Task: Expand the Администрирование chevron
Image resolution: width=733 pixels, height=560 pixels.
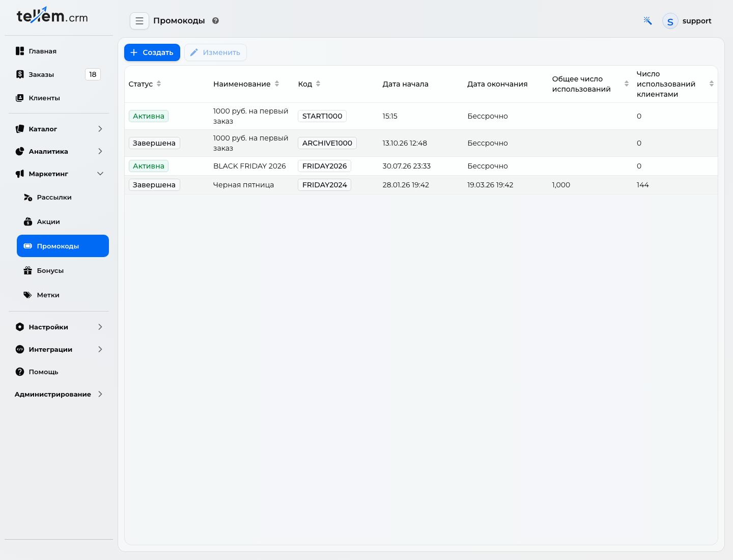Action: [100, 394]
